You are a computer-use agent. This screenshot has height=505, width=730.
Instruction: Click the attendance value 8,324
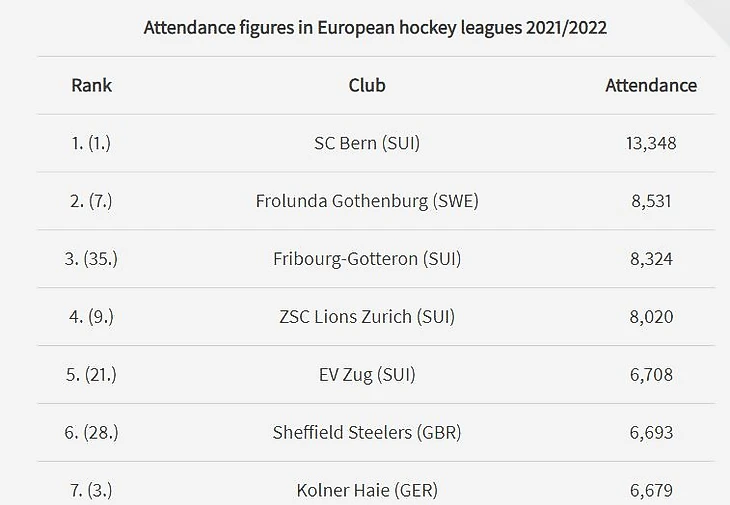pos(651,259)
